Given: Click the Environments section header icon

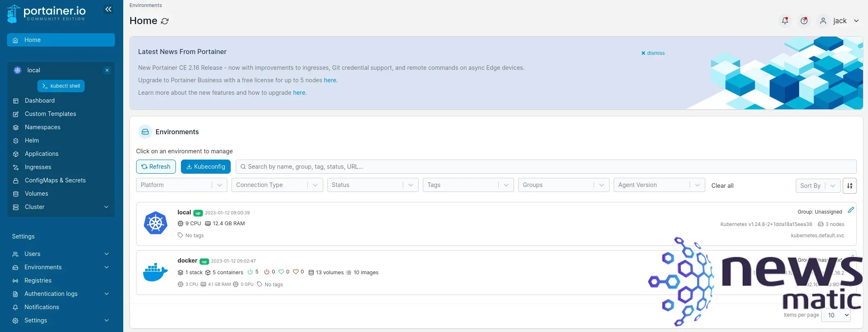Looking at the screenshot, I should point(145,132).
